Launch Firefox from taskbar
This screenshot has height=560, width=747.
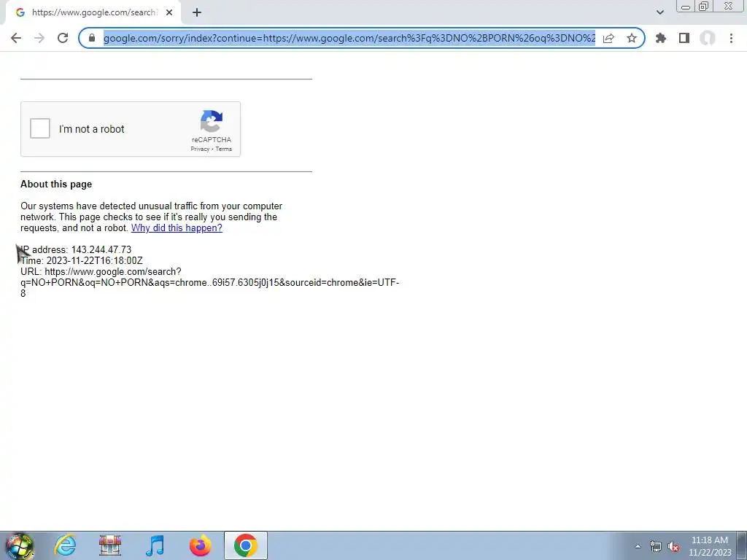tap(200, 545)
